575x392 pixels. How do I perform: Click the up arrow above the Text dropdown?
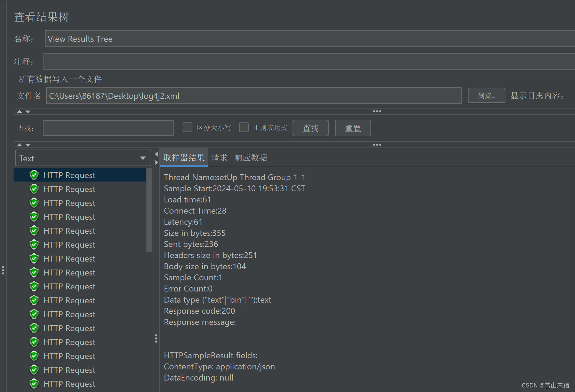(x=20, y=145)
